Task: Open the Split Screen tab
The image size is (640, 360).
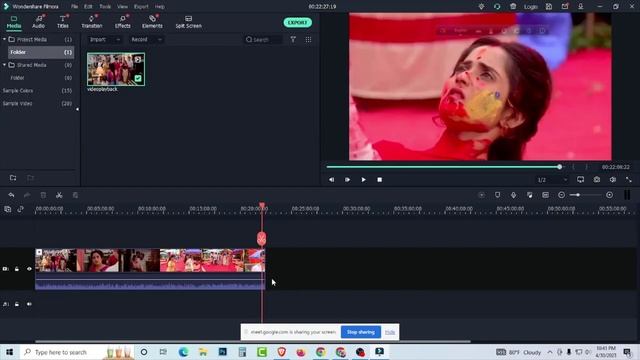Action: pyautogui.click(x=188, y=22)
